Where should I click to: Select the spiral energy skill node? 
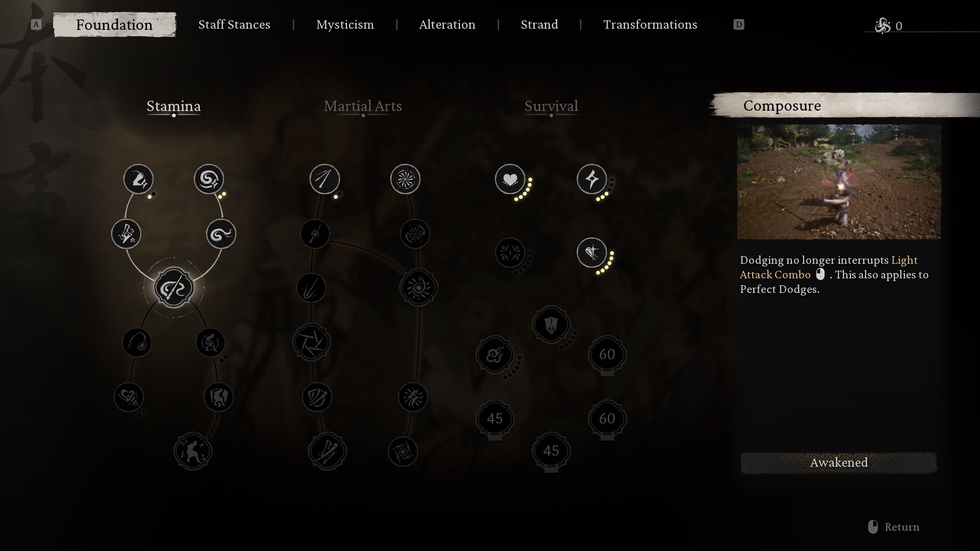(x=209, y=178)
